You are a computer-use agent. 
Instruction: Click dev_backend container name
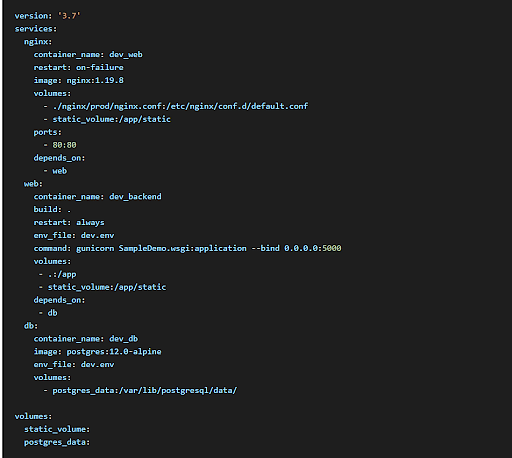point(135,197)
